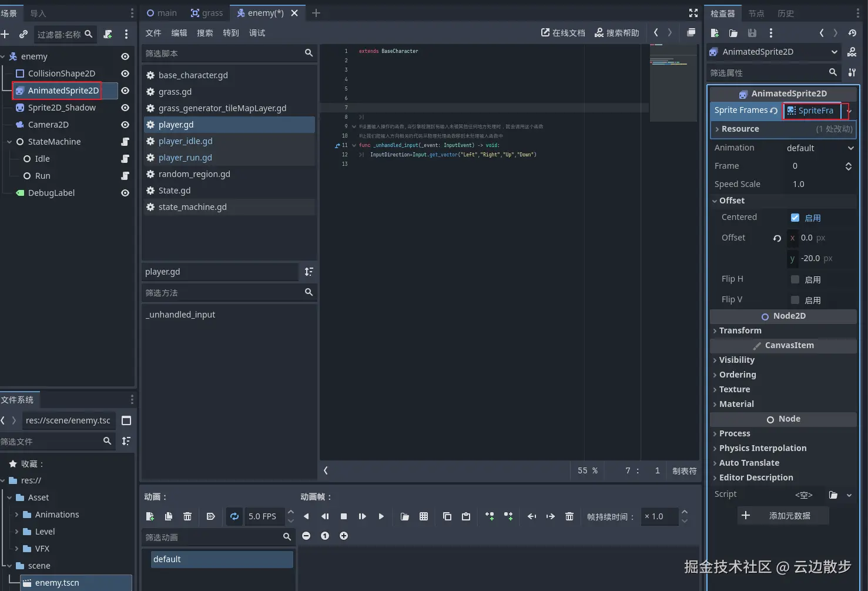Hide the CollisionShape2D node

[125, 74]
